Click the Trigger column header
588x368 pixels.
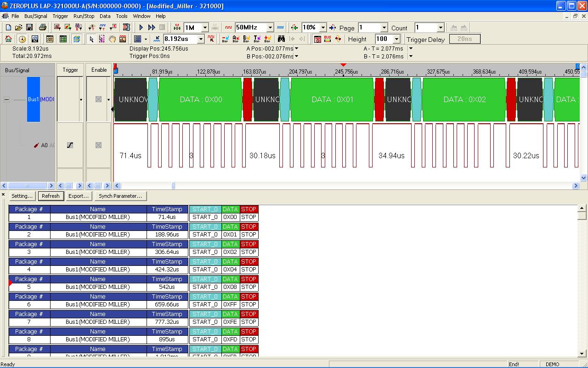point(70,70)
